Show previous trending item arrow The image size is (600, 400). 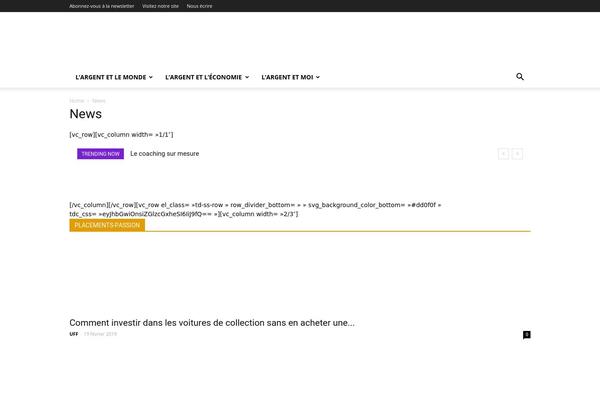pyautogui.click(x=503, y=154)
